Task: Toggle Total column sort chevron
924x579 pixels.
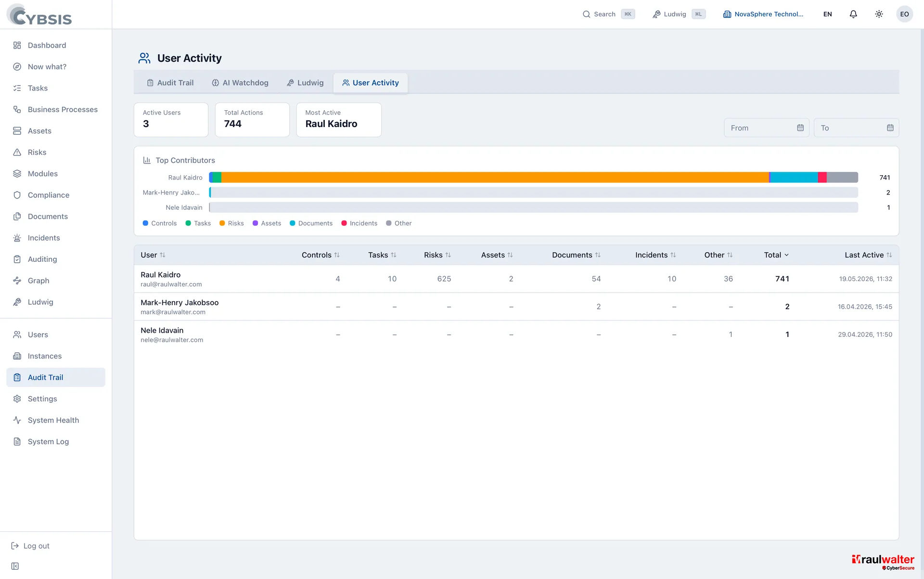Action: (x=786, y=255)
